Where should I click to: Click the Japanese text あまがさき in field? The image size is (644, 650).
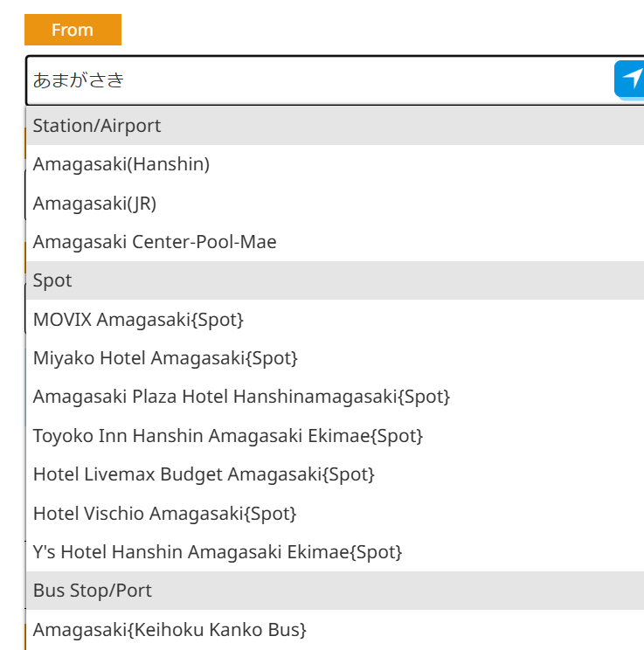(x=79, y=80)
